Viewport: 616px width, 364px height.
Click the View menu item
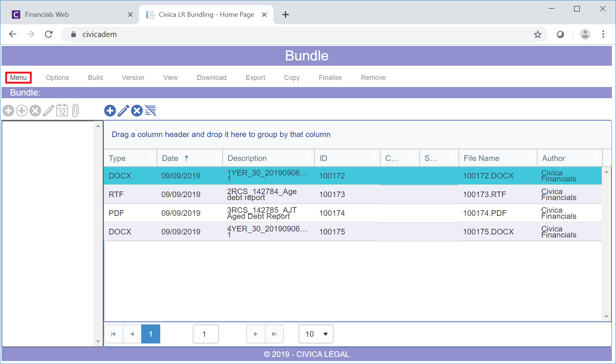(170, 78)
